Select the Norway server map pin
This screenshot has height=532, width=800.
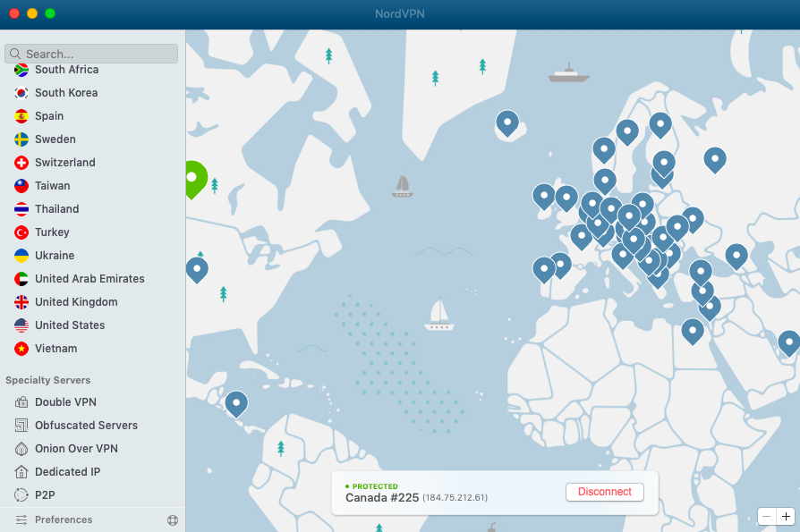coord(603,151)
